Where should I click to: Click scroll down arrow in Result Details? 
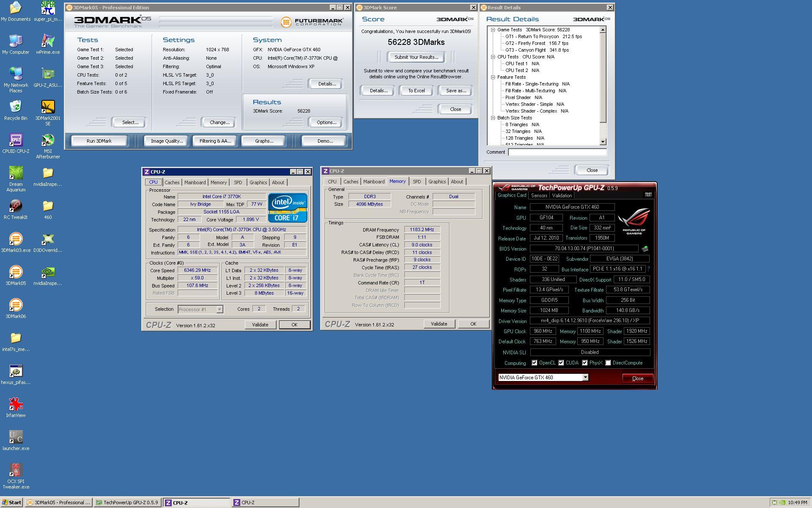[x=603, y=142]
